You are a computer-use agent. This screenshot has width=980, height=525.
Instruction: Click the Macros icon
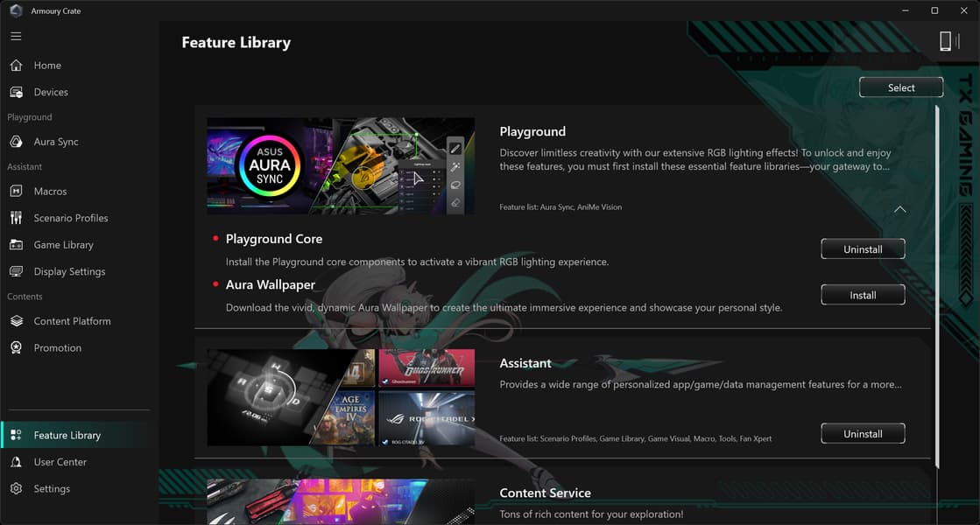(x=17, y=191)
